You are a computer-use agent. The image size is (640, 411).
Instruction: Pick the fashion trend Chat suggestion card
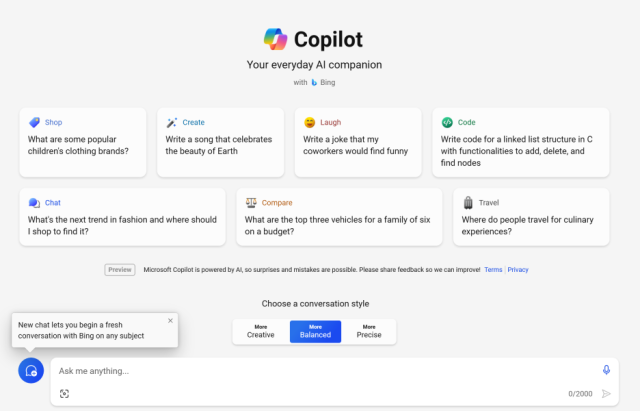tap(122, 217)
